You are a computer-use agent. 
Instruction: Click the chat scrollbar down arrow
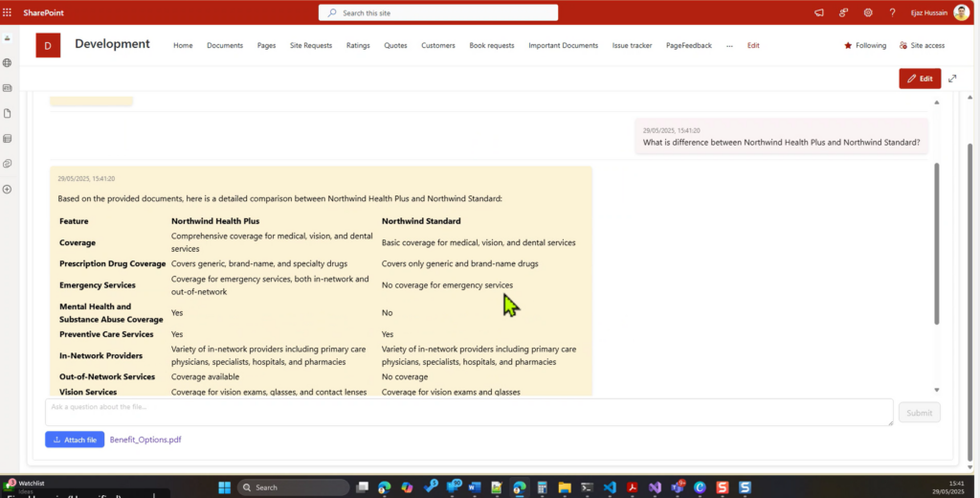coord(937,390)
